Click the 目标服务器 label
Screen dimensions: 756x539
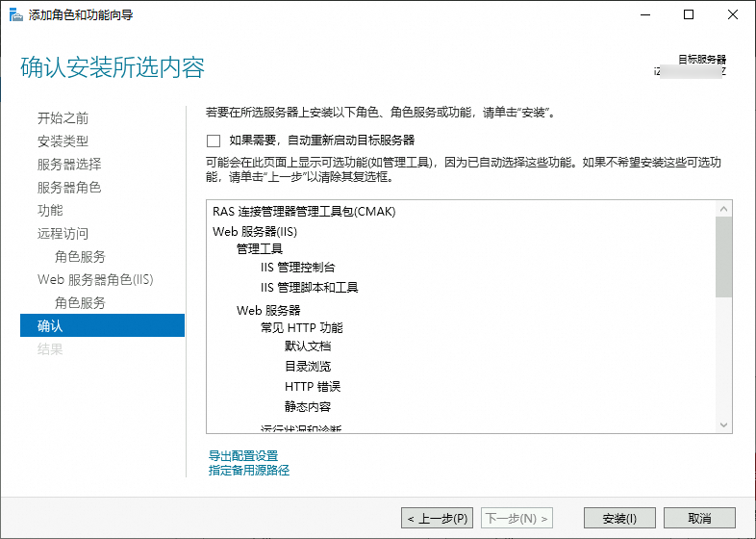[x=702, y=60]
